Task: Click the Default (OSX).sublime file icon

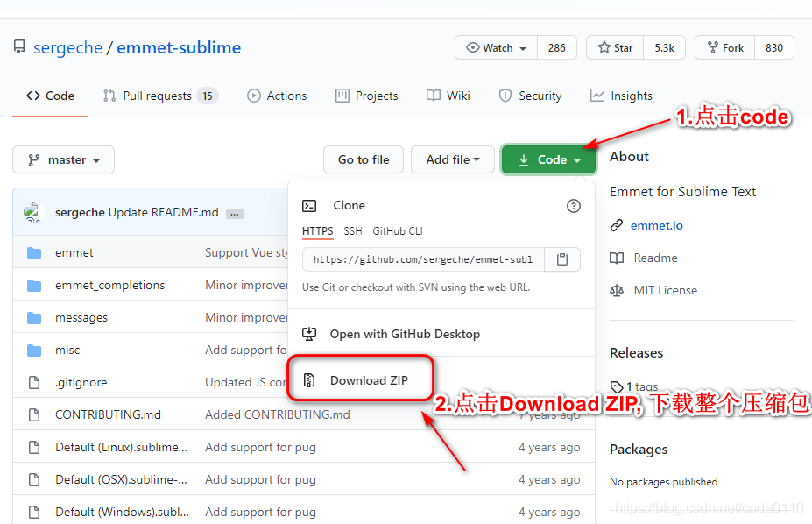Action: point(34,479)
